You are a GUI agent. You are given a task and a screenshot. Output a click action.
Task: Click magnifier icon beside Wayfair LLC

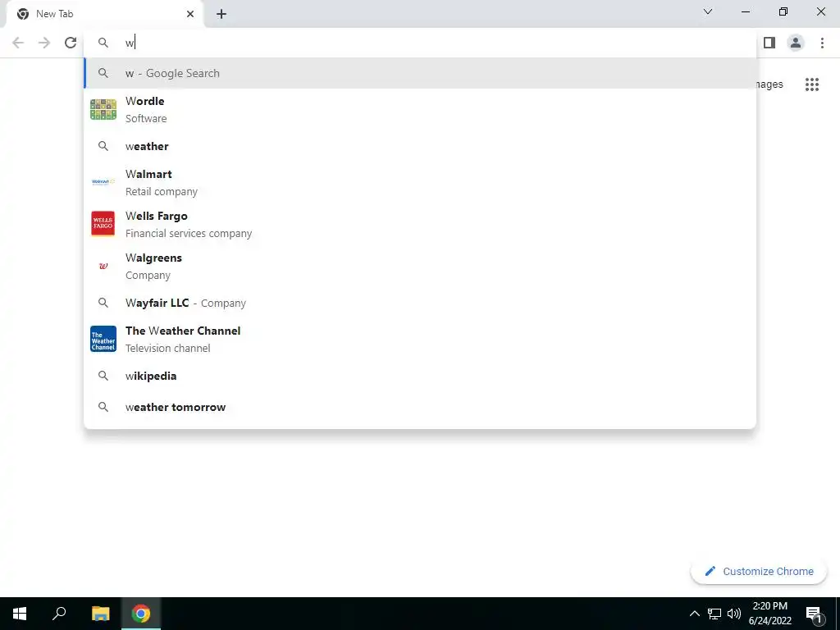click(103, 303)
